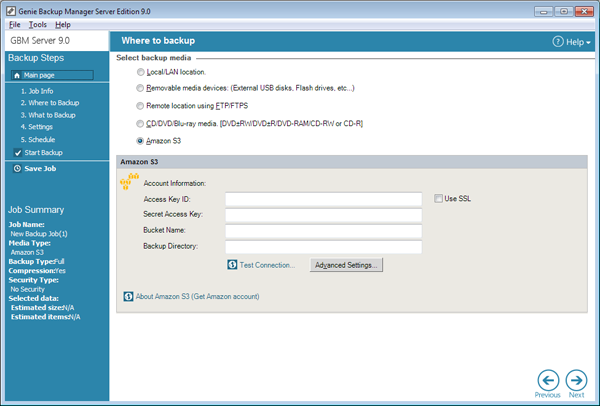Select the Local/LAN location option

(x=140, y=72)
